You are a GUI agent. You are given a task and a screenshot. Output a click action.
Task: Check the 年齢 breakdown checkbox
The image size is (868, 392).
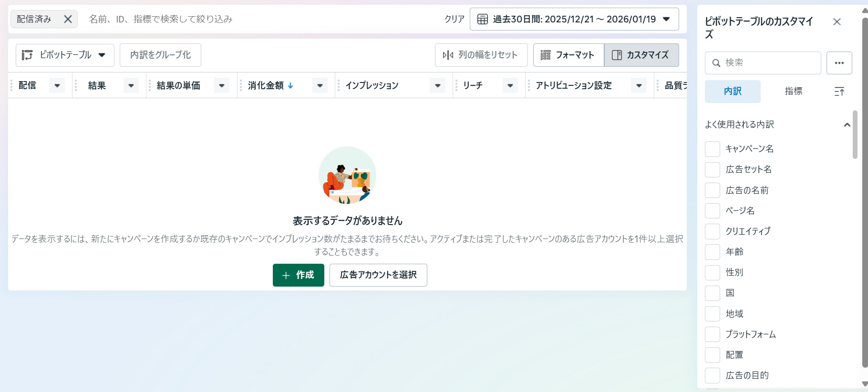(712, 252)
